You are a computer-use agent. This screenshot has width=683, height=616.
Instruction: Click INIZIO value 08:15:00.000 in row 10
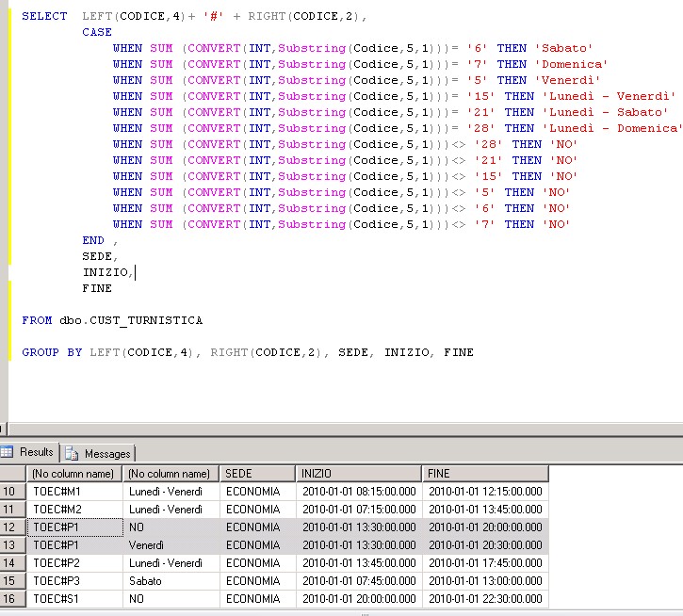pyautogui.click(x=359, y=492)
